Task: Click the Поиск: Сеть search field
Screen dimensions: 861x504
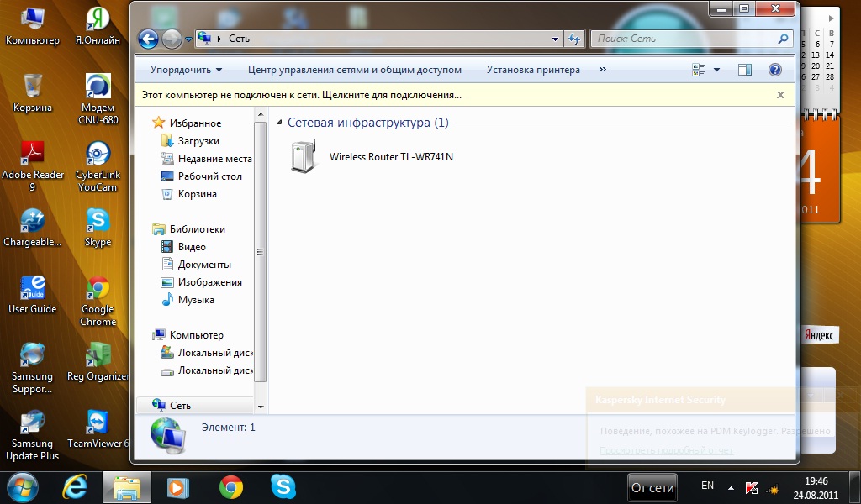Action: pyautogui.click(x=684, y=39)
